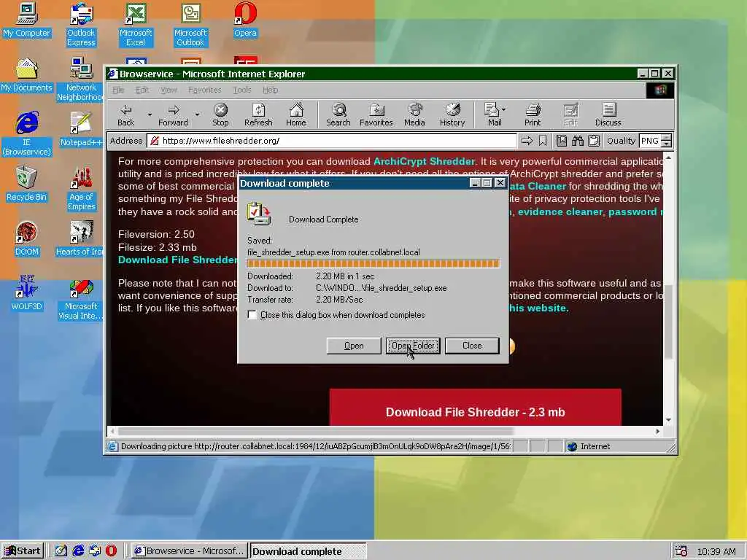The height and width of the screenshot is (560, 747).
Task: Select the IE (Browservice) desktop icon
Action: (x=27, y=134)
